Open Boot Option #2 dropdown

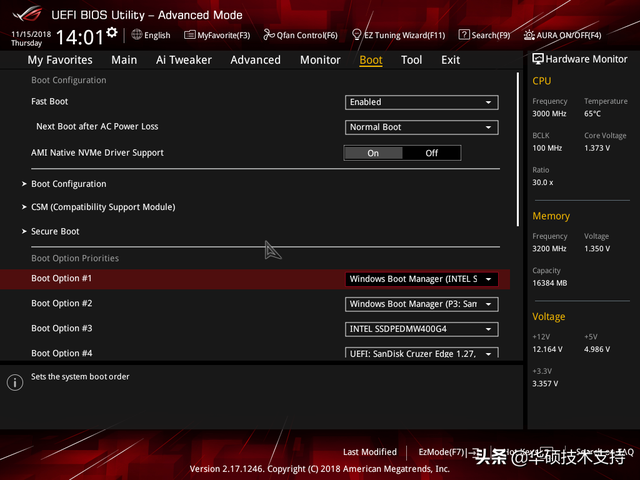[421, 304]
